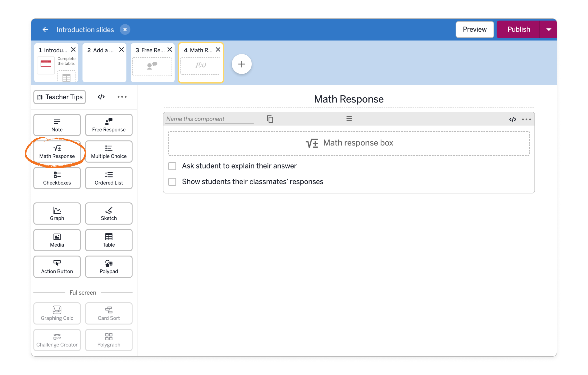The image size is (588, 375).
Task: Select slide tab 2 Add a ...
Action: [x=105, y=63]
